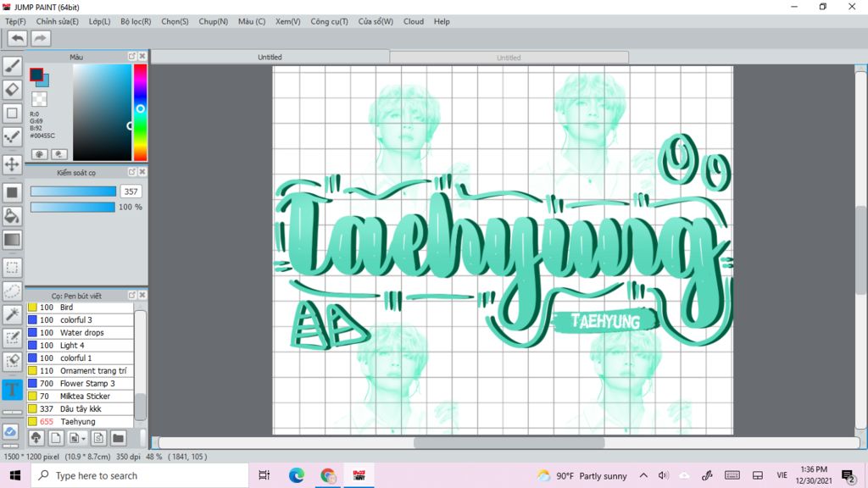Close the Màu color panel
Image resolution: width=868 pixels, height=488 pixels.
[142, 57]
